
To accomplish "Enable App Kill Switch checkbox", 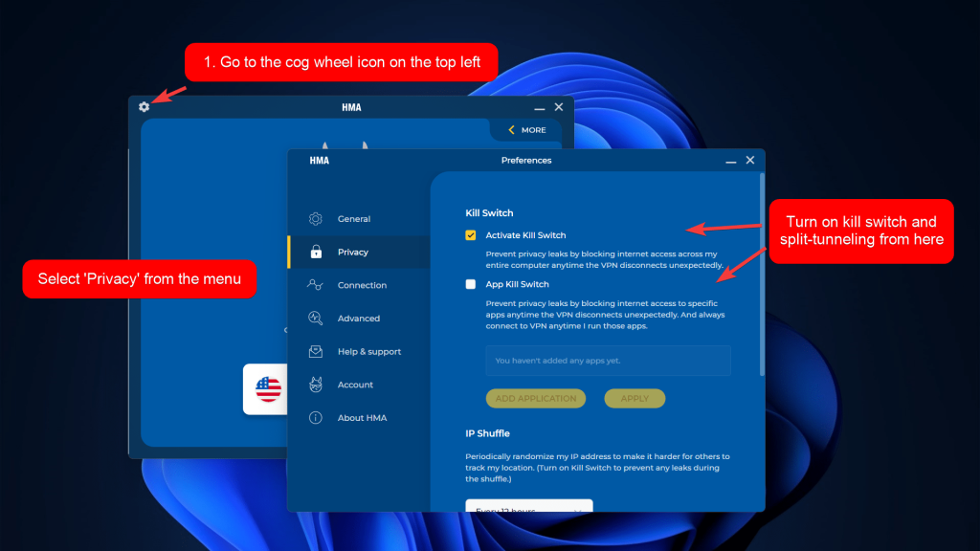I will coord(471,284).
